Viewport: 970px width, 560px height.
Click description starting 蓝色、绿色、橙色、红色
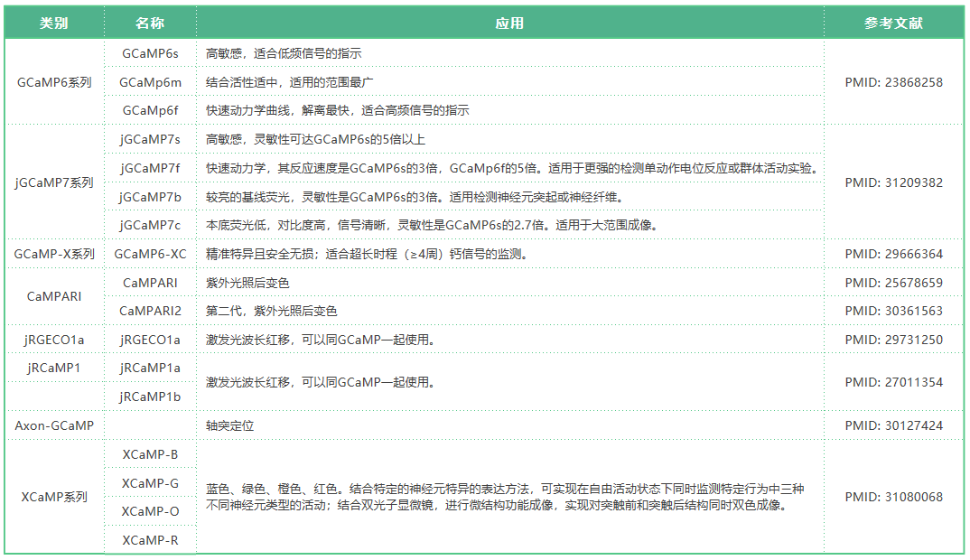point(505,497)
